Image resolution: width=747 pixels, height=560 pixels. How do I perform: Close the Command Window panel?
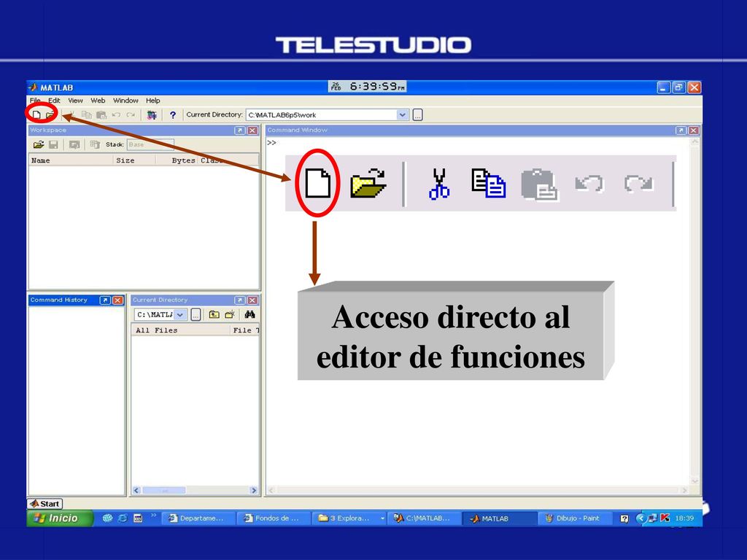pos(694,131)
